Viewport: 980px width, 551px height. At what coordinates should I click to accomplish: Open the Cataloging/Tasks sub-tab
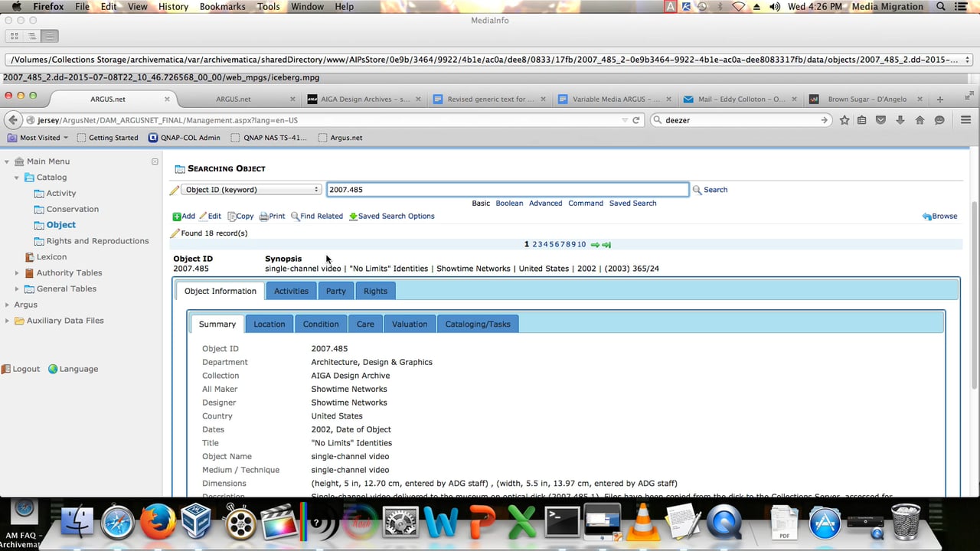[x=478, y=324]
